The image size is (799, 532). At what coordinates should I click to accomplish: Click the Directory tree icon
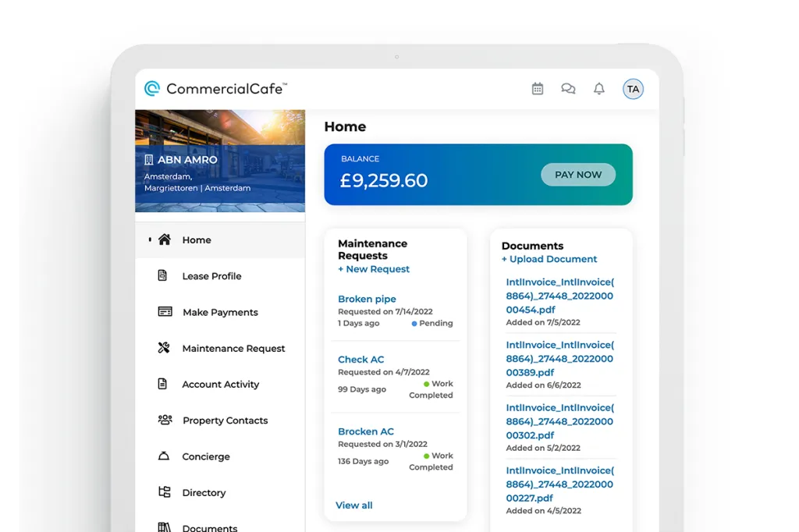[x=164, y=491]
